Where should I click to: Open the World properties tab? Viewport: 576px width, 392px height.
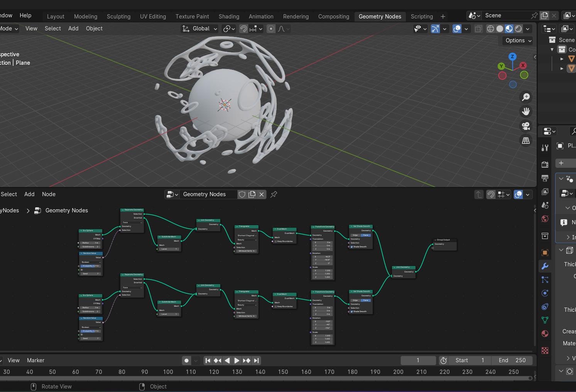[545, 219]
